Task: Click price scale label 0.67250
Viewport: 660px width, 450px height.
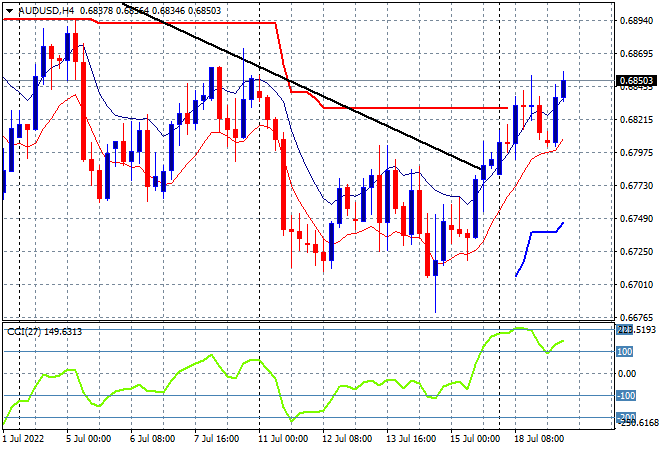Action: click(636, 252)
